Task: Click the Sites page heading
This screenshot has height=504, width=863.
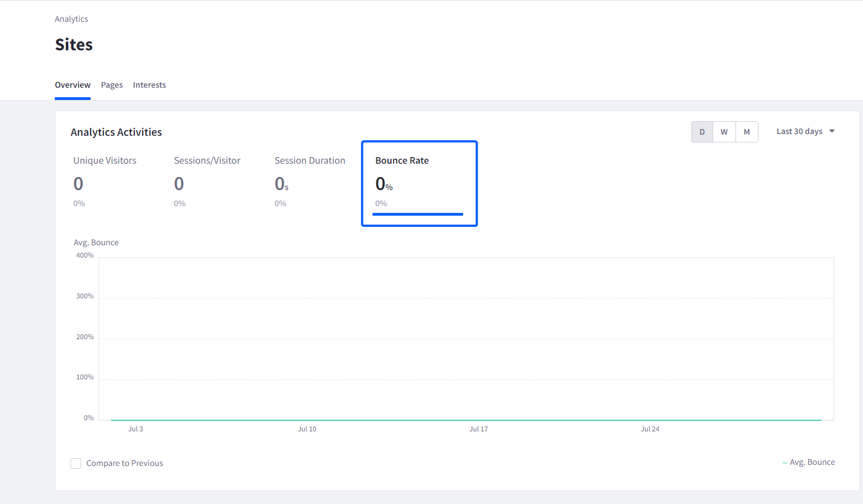Action: tap(74, 45)
